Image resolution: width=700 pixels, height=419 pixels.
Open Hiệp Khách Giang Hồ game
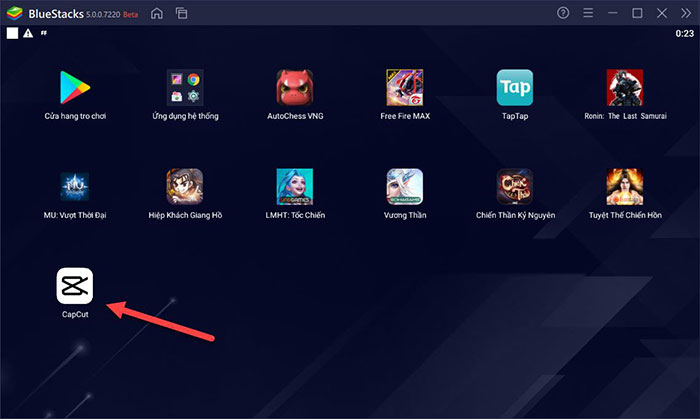[x=185, y=187]
